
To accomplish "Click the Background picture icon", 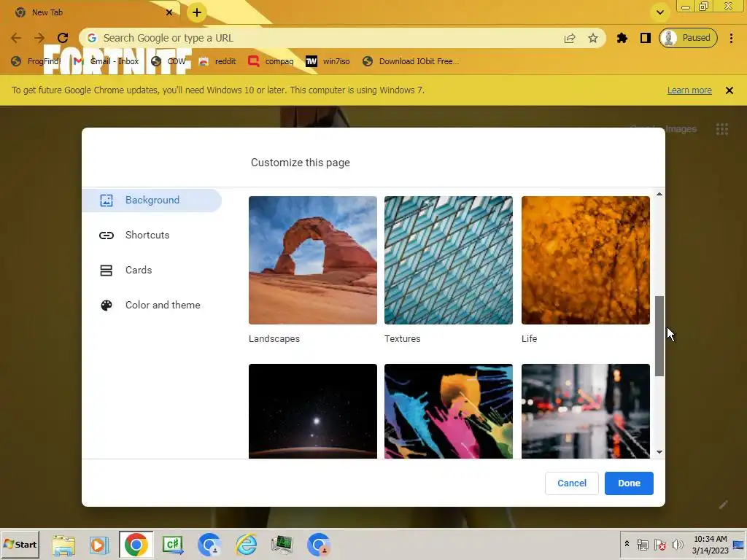I will click(107, 200).
